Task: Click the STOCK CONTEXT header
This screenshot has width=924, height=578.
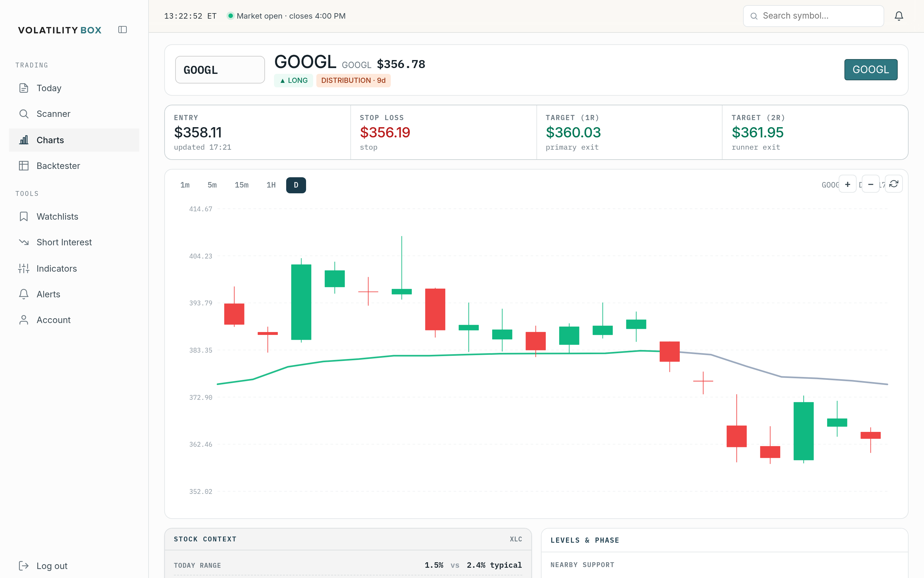Action: pyautogui.click(x=205, y=539)
